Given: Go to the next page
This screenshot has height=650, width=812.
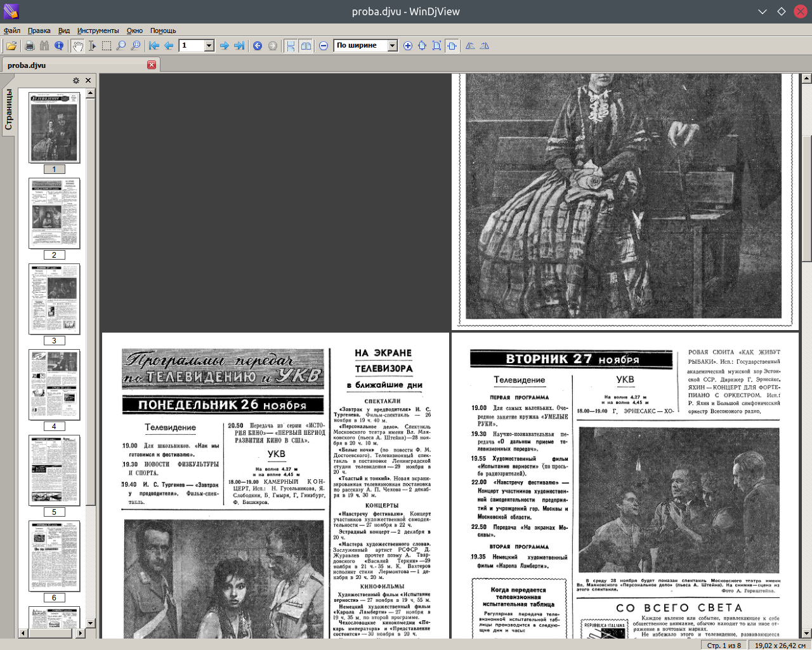Looking at the screenshot, I should (224, 46).
